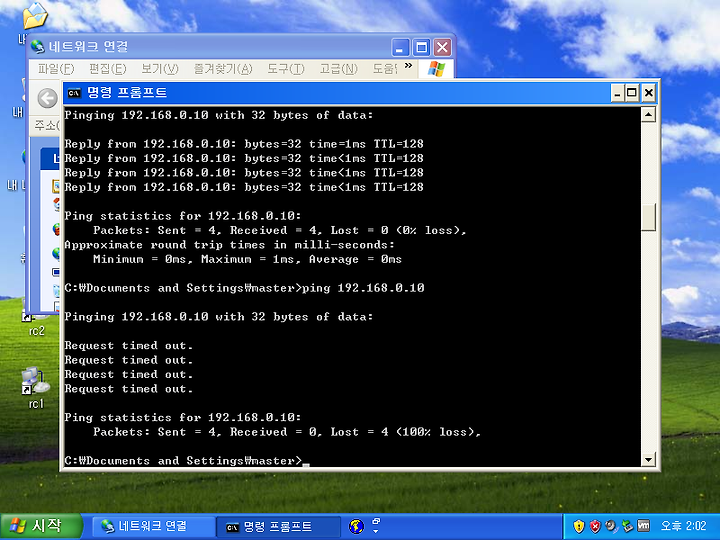Close the Command Prompt window
The height and width of the screenshot is (540, 720).
(x=648, y=93)
